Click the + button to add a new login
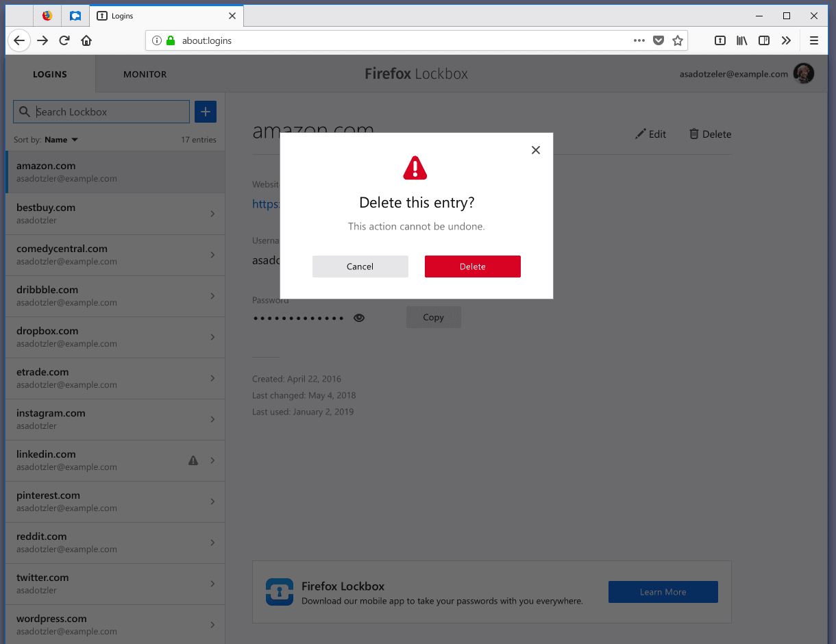 coord(205,111)
